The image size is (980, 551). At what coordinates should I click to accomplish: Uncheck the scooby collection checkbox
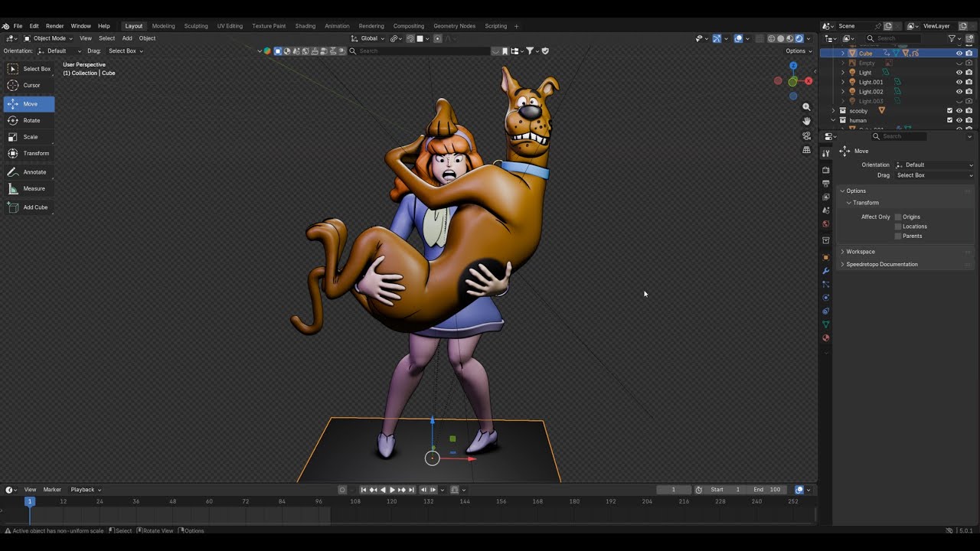point(950,111)
